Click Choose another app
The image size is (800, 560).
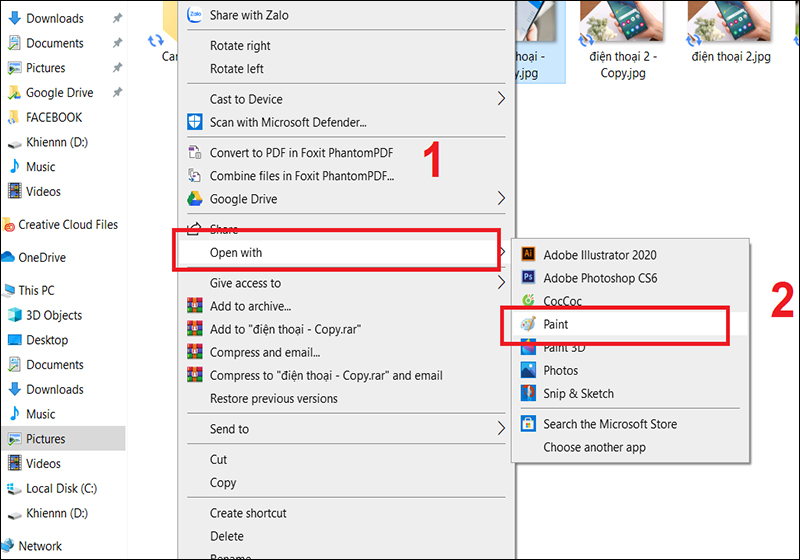(x=593, y=447)
